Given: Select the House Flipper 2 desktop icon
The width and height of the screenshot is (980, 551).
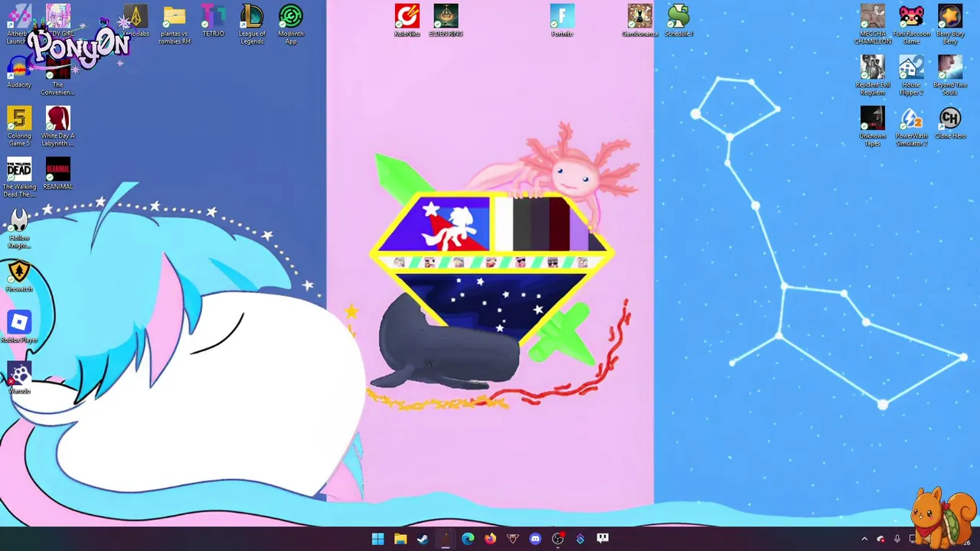Looking at the screenshot, I should 911,76.
